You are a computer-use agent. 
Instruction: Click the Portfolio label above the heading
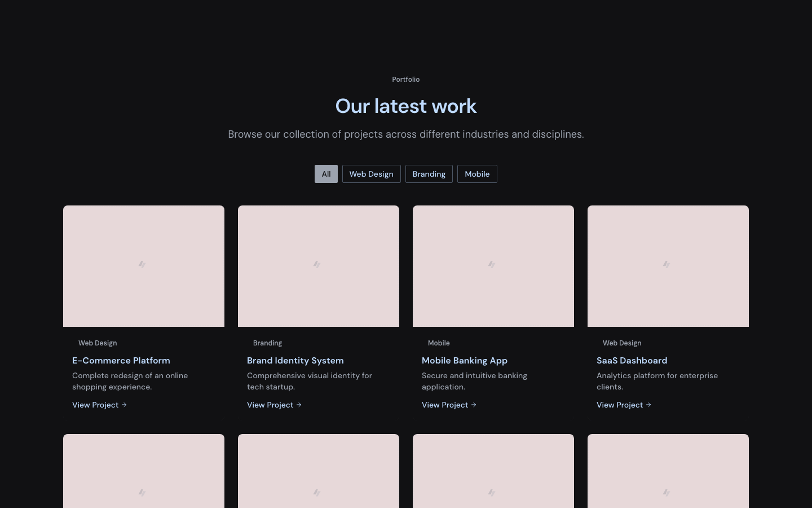tap(405, 80)
